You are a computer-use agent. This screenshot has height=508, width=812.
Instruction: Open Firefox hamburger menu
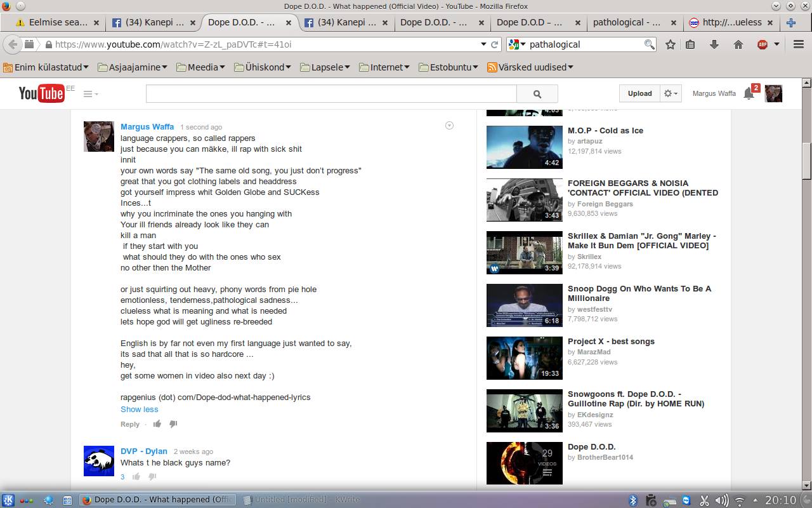[x=799, y=44]
